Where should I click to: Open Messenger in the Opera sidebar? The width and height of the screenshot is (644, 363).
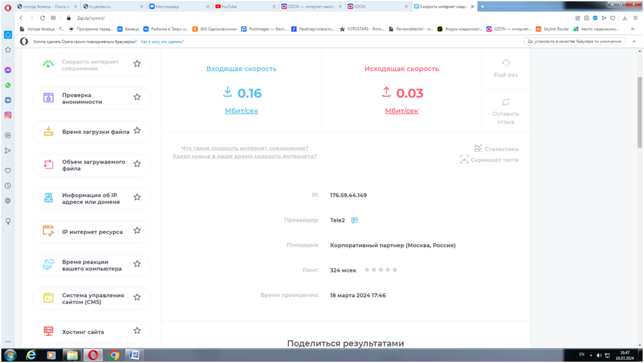pos(8,70)
